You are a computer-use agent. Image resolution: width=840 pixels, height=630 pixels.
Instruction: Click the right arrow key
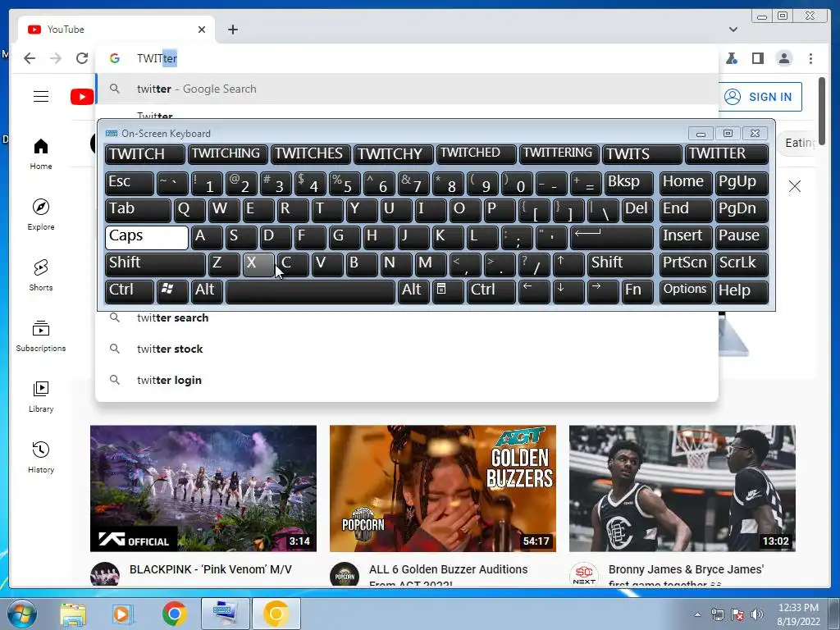tap(603, 292)
